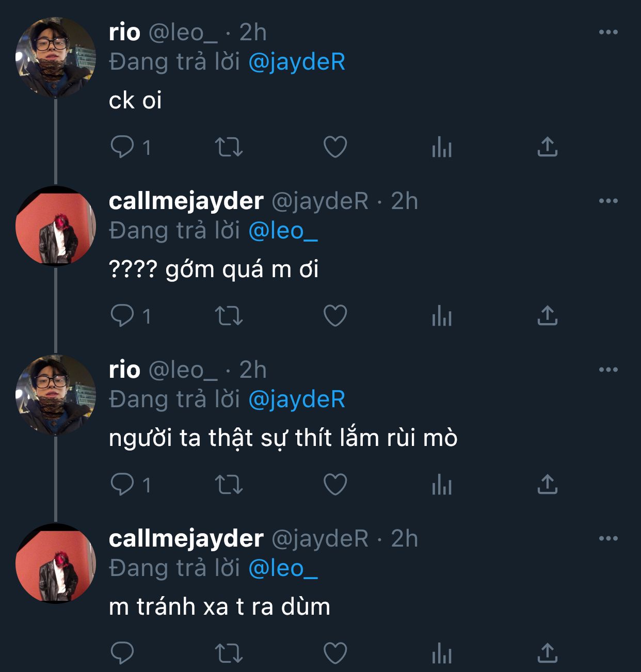
Task: Reply to the "ck oi" tweet
Action: 122,147
